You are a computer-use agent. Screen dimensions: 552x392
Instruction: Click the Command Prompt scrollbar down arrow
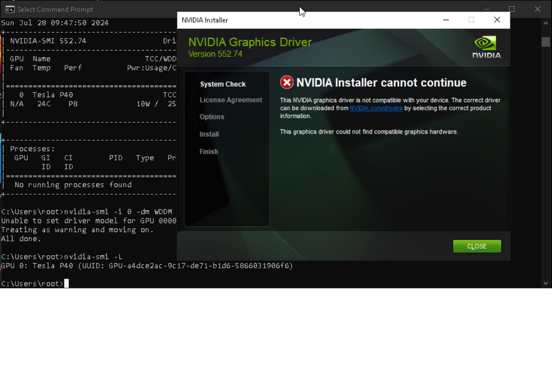[546, 283]
